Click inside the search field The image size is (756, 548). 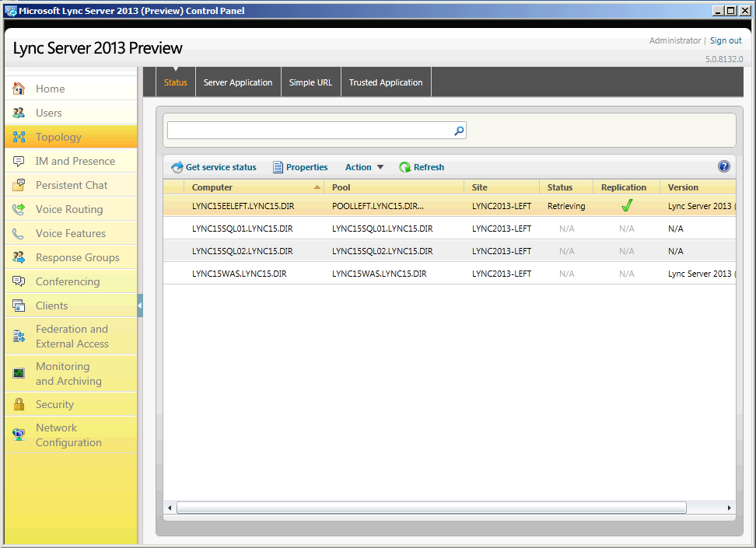[x=311, y=130]
